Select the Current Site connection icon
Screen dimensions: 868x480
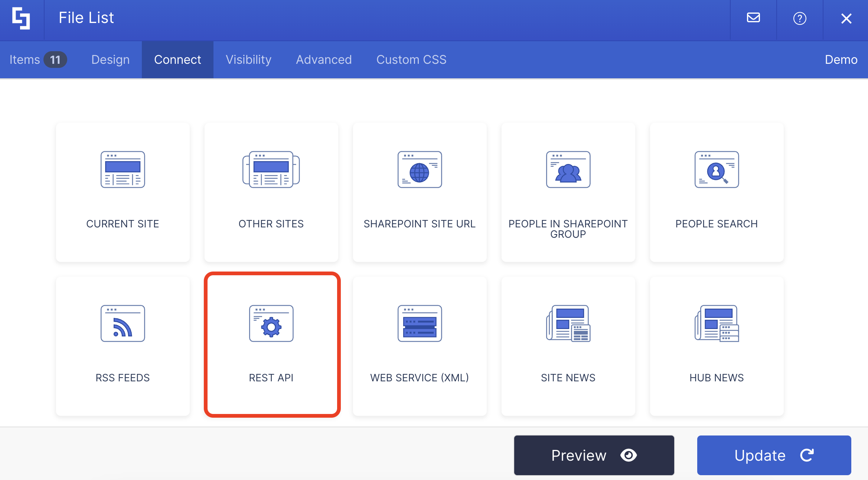(123, 170)
